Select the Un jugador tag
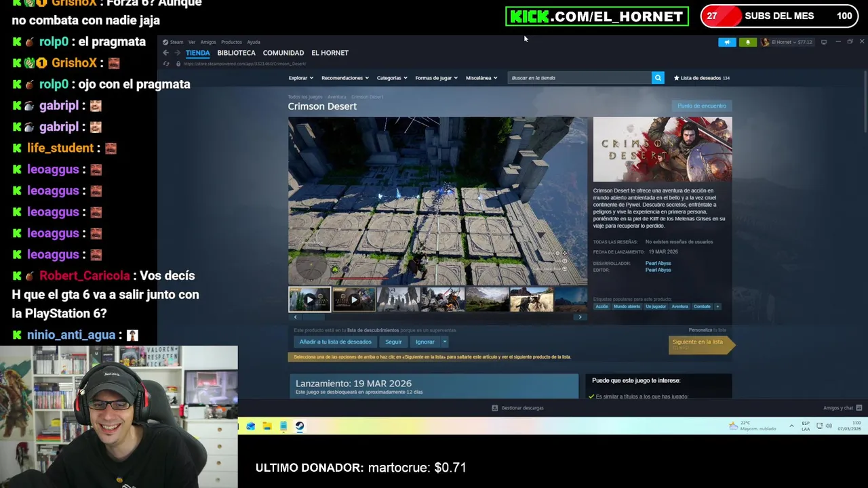The image size is (868, 488). (656, 306)
